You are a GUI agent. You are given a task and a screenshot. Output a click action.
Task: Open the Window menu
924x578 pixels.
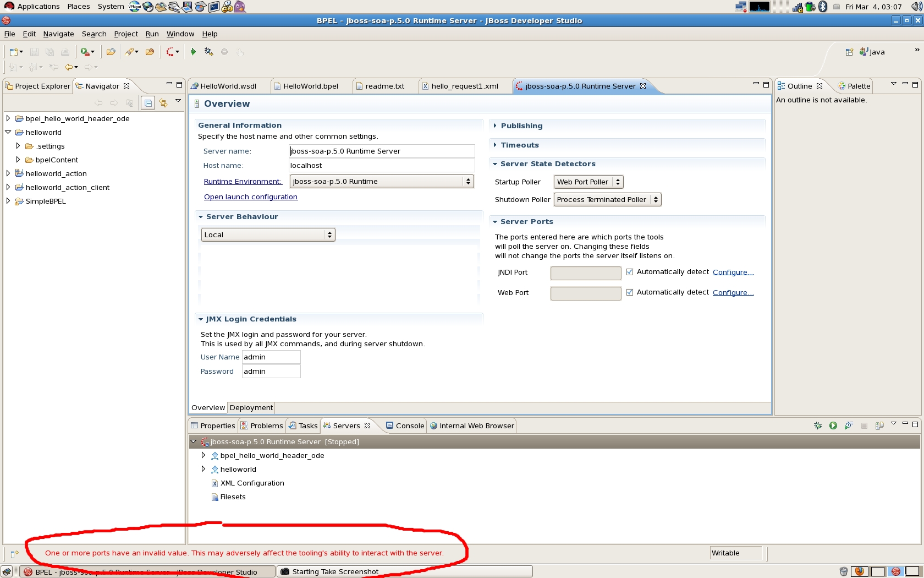click(x=180, y=34)
